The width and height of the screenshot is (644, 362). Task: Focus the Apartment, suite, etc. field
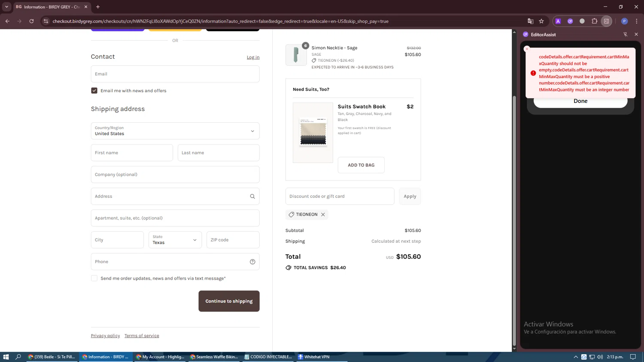(x=175, y=218)
